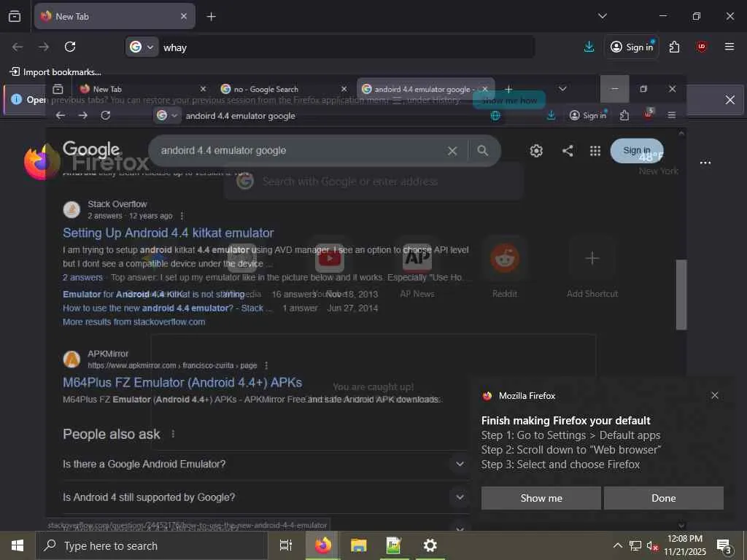Open Firefox View in the back window

click(x=15, y=16)
